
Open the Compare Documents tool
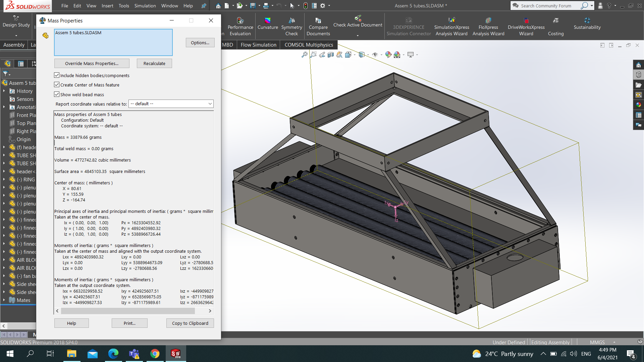pos(318,27)
